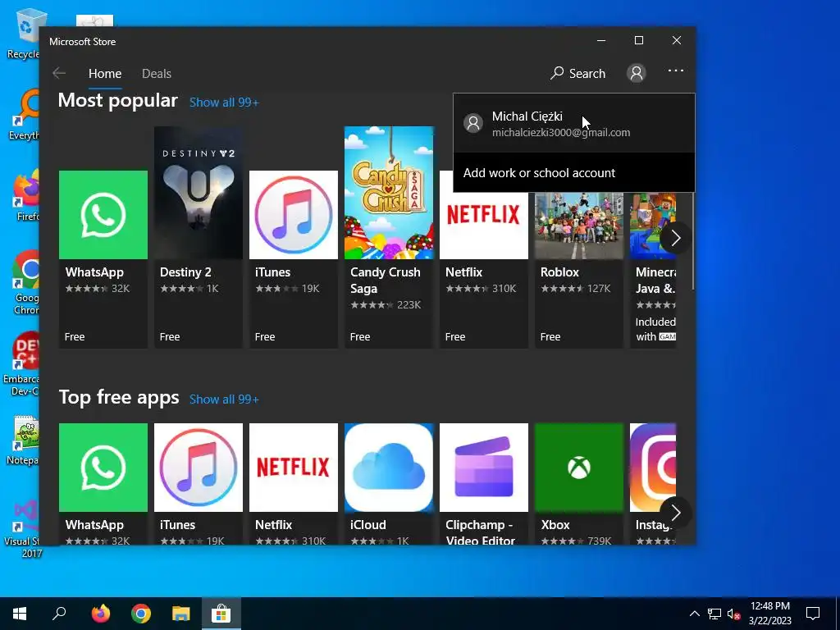Open WhatsApp icon in Top free apps
Viewport: 840px width, 630px height.
click(103, 467)
